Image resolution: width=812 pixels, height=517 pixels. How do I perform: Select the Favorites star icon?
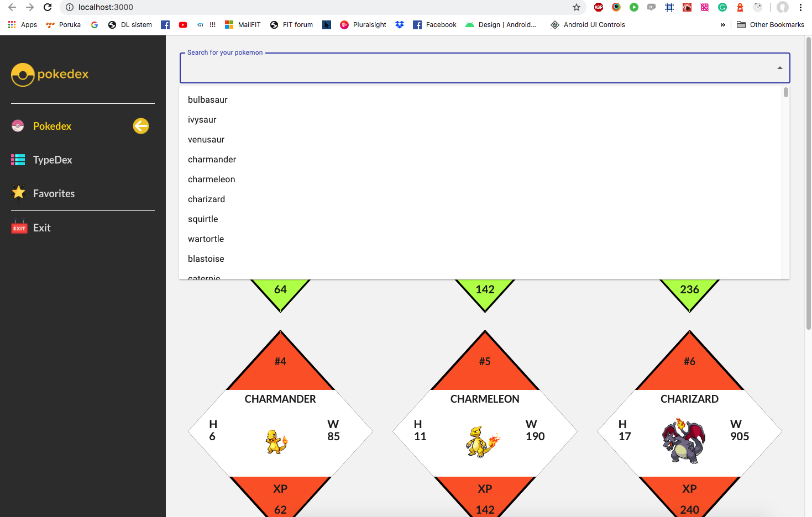[19, 193]
